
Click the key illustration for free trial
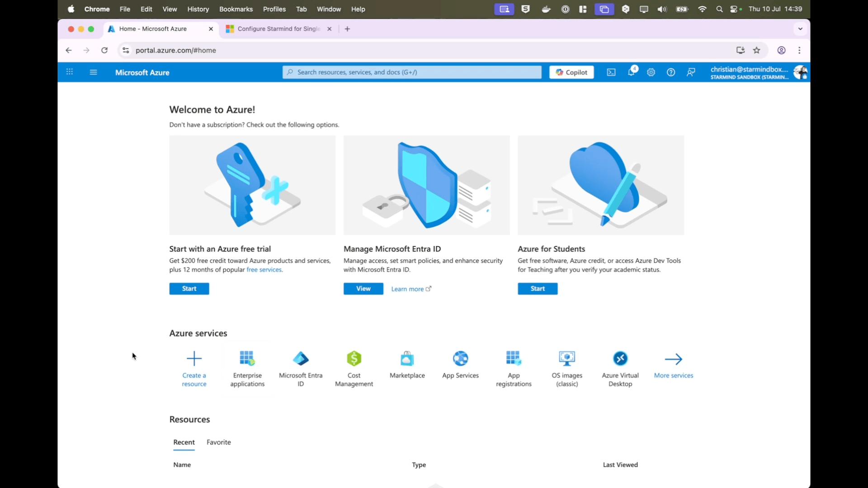pyautogui.click(x=252, y=185)
